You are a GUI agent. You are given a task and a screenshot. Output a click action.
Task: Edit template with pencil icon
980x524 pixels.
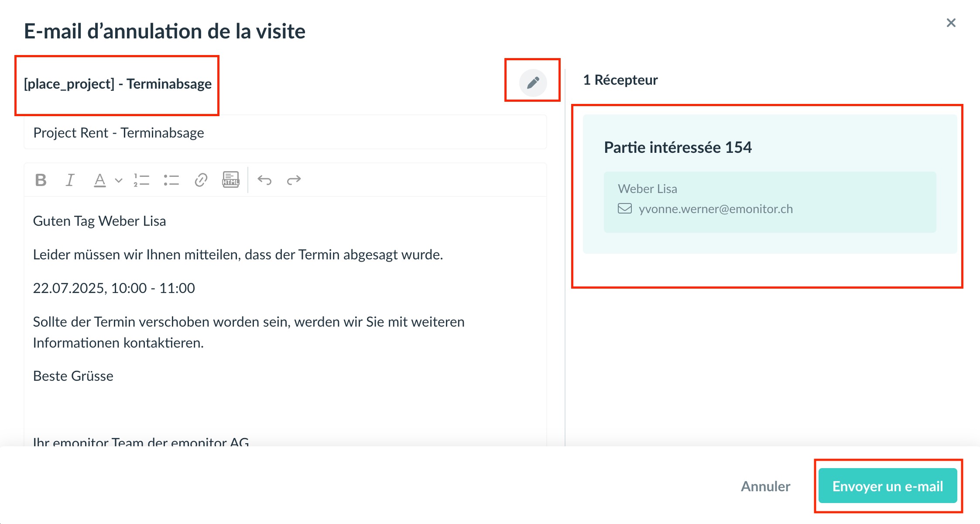pos(533,83)
